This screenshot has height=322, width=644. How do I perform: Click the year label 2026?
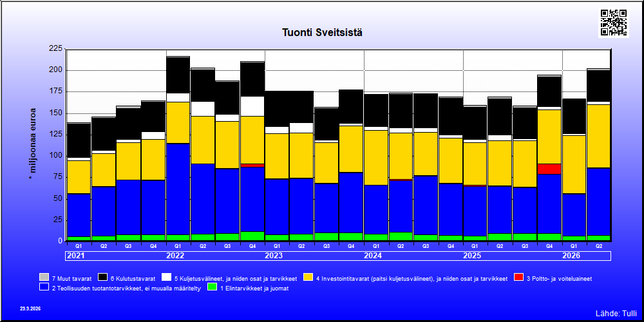click(x=571, y=256)
